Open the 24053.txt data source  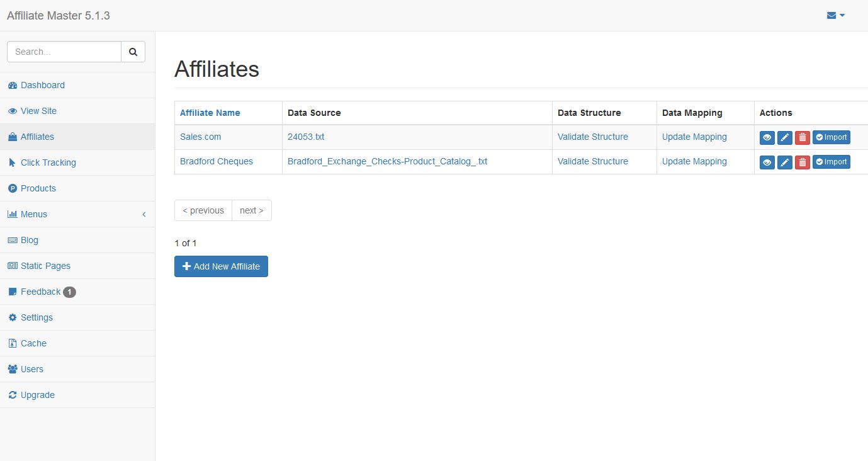point(306,137)
